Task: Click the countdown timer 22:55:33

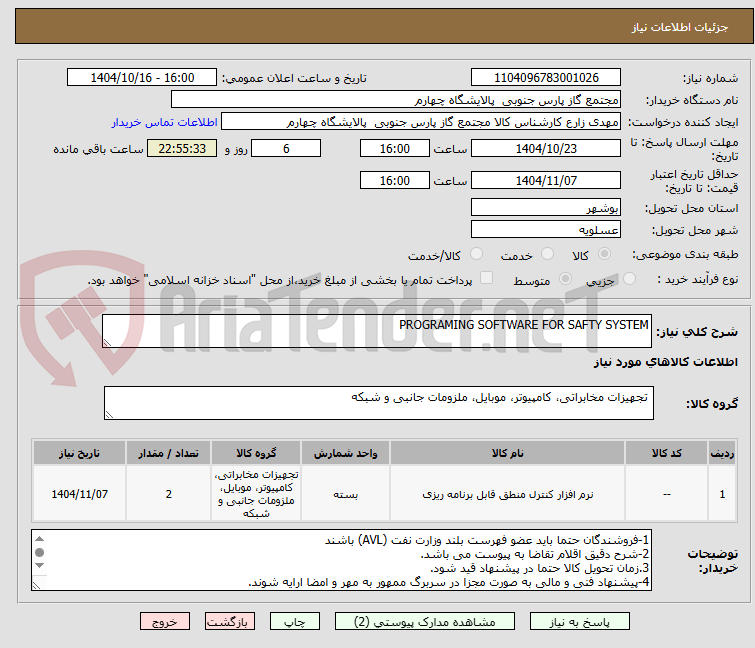Action: [x=182, y=148]
